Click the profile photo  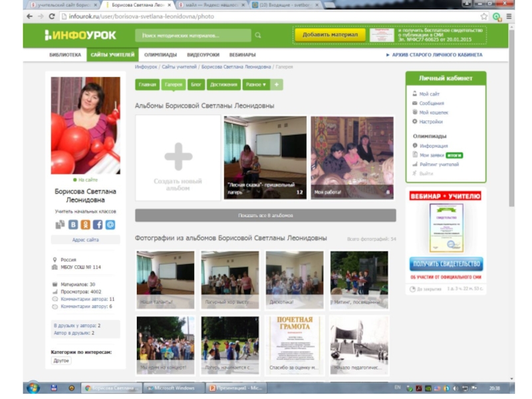[x=86, y=126]
